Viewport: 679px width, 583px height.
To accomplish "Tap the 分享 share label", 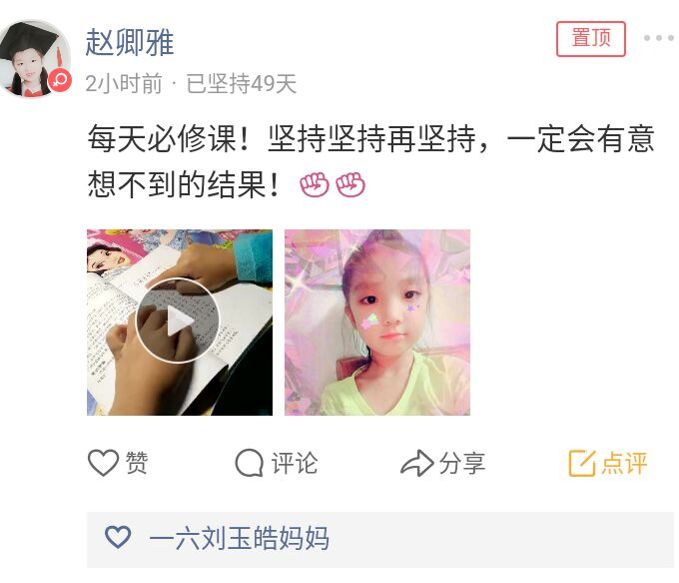I will pos(462,463).
